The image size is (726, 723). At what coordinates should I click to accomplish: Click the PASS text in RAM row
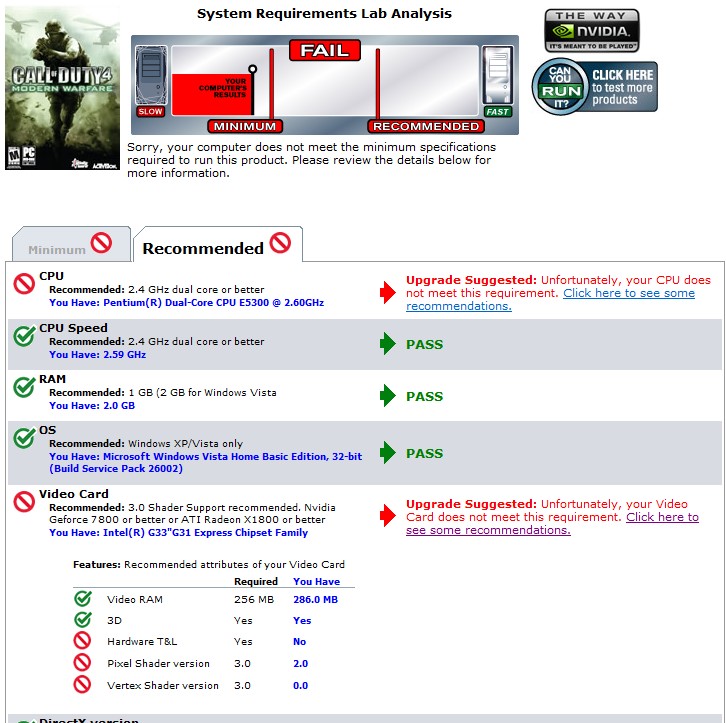[x=425, y=396]
